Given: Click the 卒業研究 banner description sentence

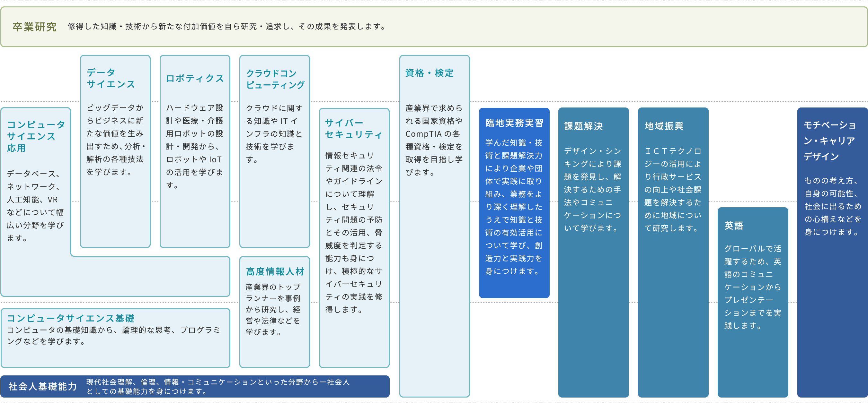Looking at the screenshot, I should [x=227, y=26].
